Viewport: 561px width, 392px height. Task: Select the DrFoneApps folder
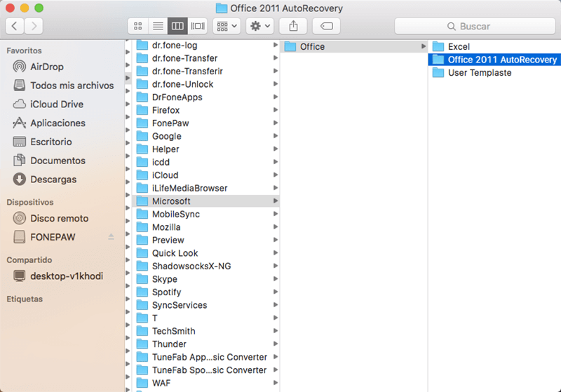[205, 97]
